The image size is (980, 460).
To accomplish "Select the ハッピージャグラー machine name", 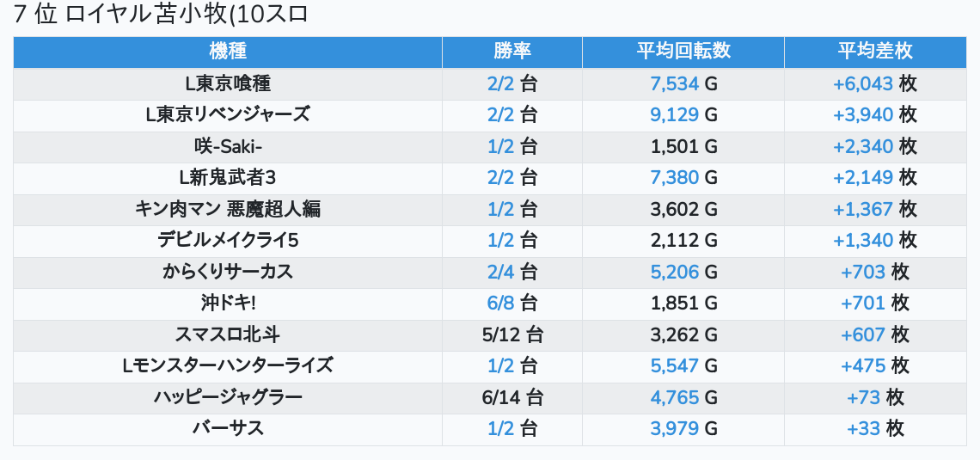I will click(228, 397).
